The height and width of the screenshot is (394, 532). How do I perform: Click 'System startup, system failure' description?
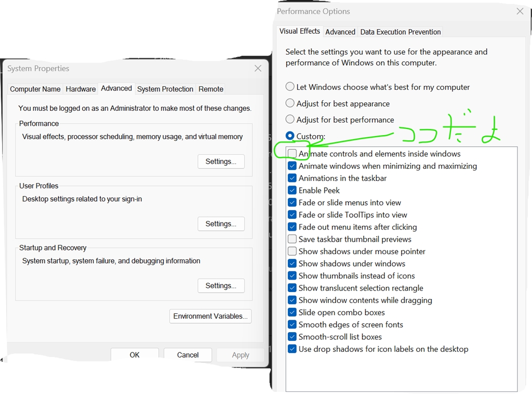pyautogui.click(x=111, y=261)
